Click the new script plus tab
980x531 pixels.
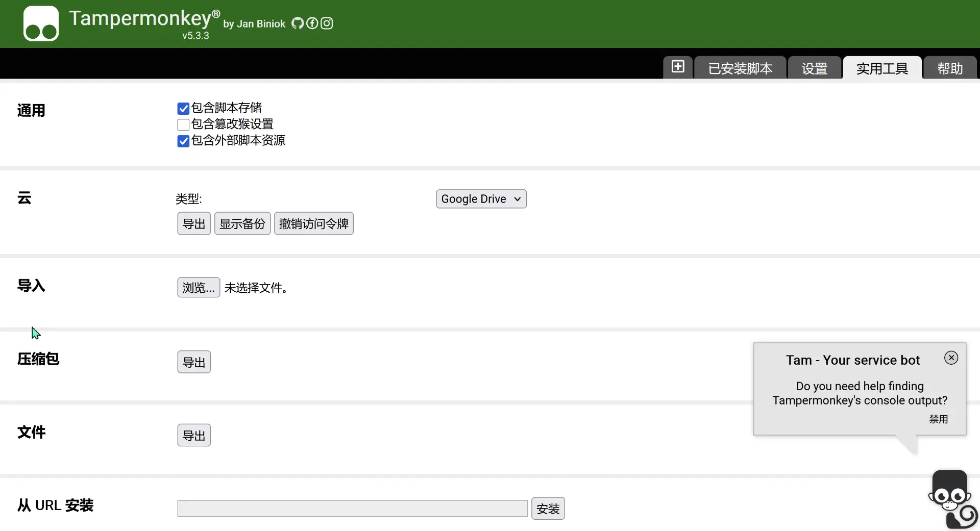pos(678,67)
